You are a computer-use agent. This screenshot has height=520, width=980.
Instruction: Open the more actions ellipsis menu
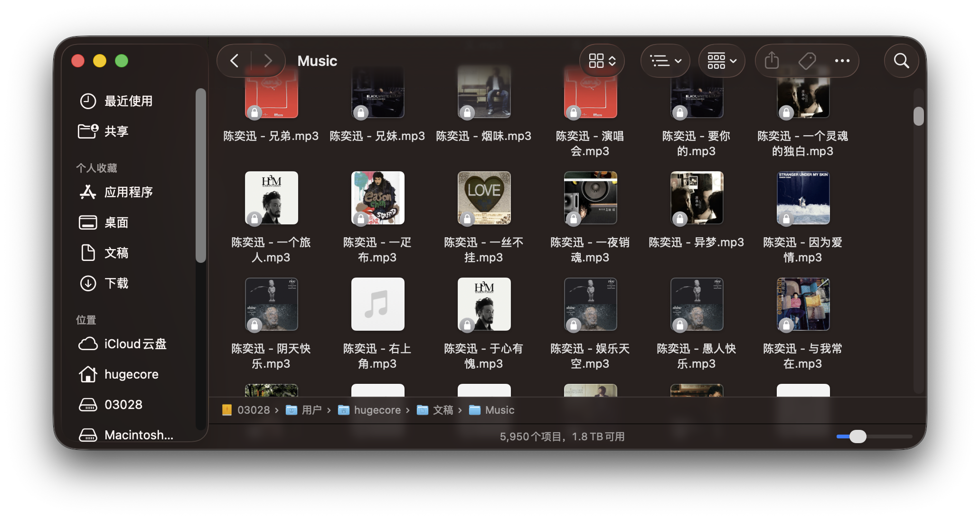(x=842, y=61)
